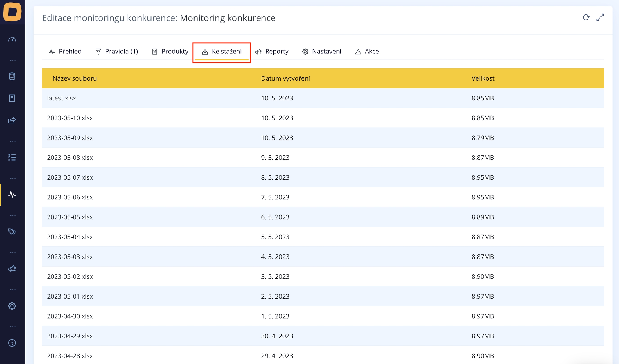Click the orange app logo
The image size is (619, 364).
(x=12, y=12)
